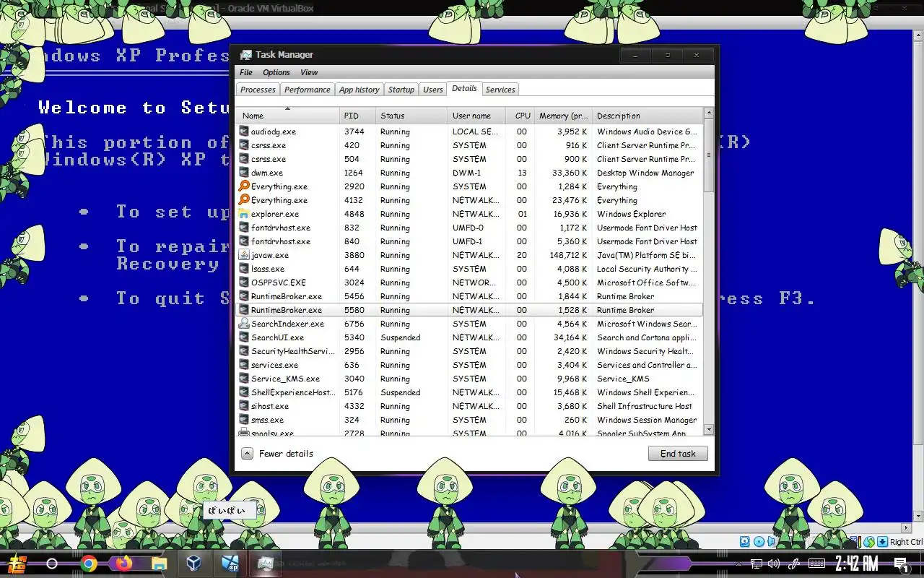Viewport: 924px width, 578px height.
Task: Click the explorer.exe folder icon
Action: (x=244, y=214)
